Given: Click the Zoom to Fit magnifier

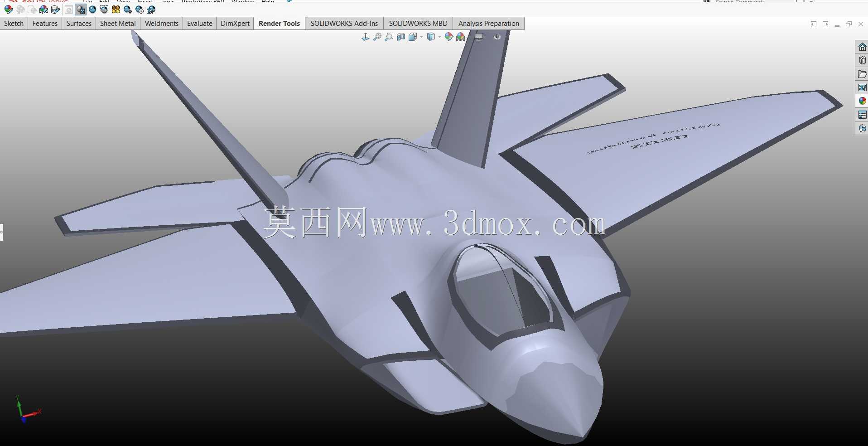Looking at the screenshot, I should (x=377, y=37).
